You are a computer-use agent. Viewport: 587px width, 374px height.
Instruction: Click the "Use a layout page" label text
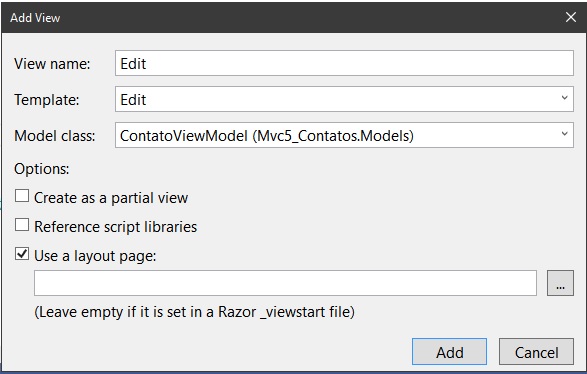(x=95, y=256)
